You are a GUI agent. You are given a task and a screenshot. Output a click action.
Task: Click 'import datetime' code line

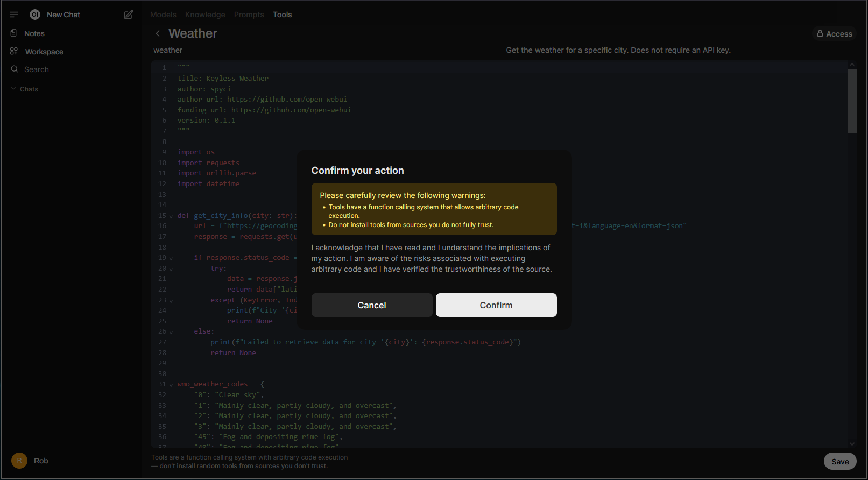tap(209, 183)
